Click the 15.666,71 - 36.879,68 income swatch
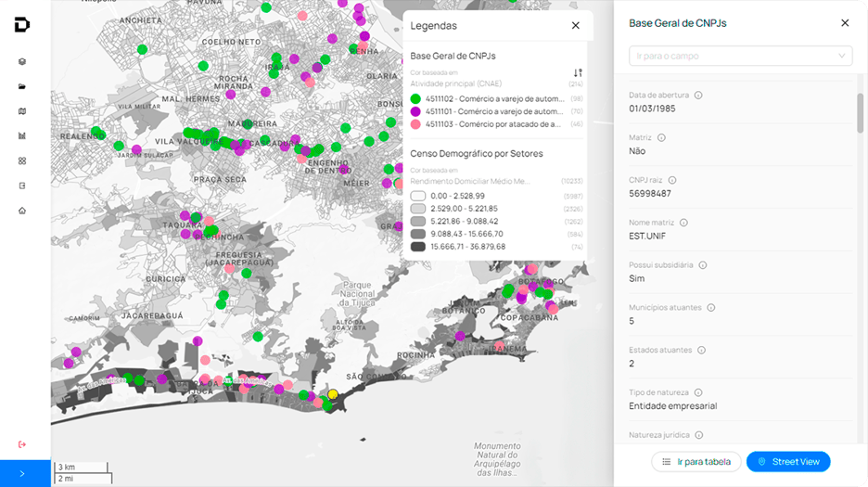 (418, 247)
